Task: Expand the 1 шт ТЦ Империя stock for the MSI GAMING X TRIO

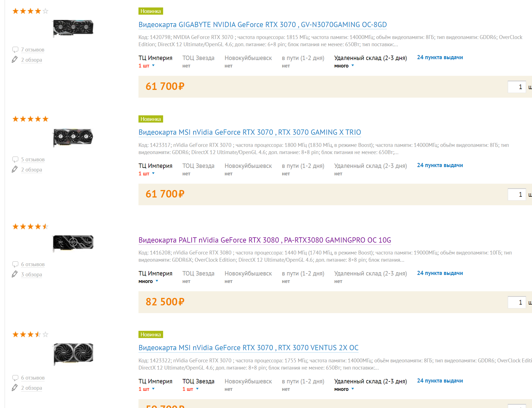Action: point(147,174)
